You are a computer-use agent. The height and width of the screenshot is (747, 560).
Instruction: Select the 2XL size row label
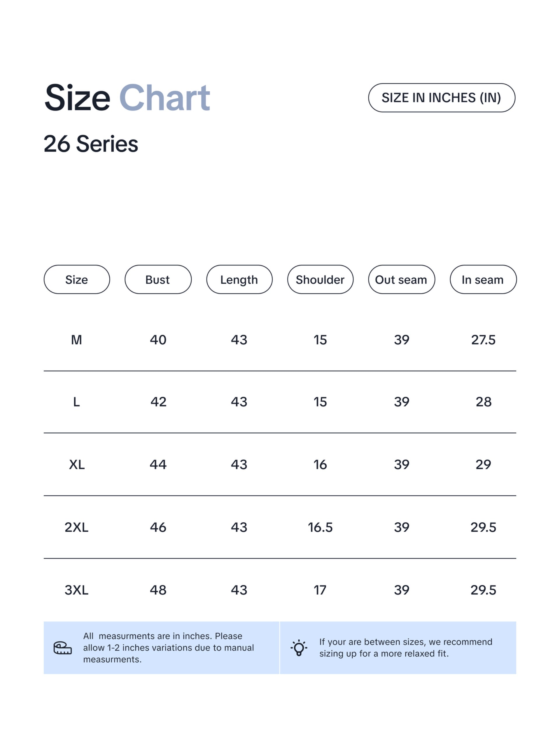click(x=77, y=527)
